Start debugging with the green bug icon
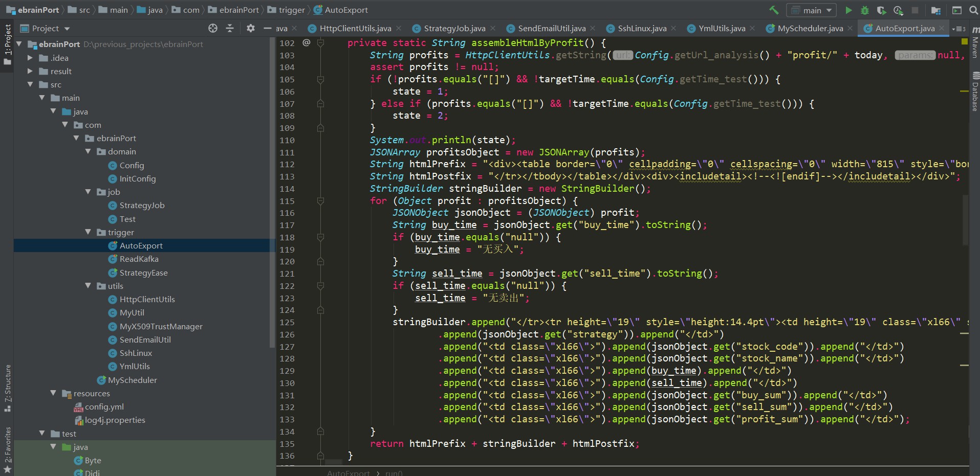Image resolution: width=980 pixels, height=476 pixels. [864, 10]
